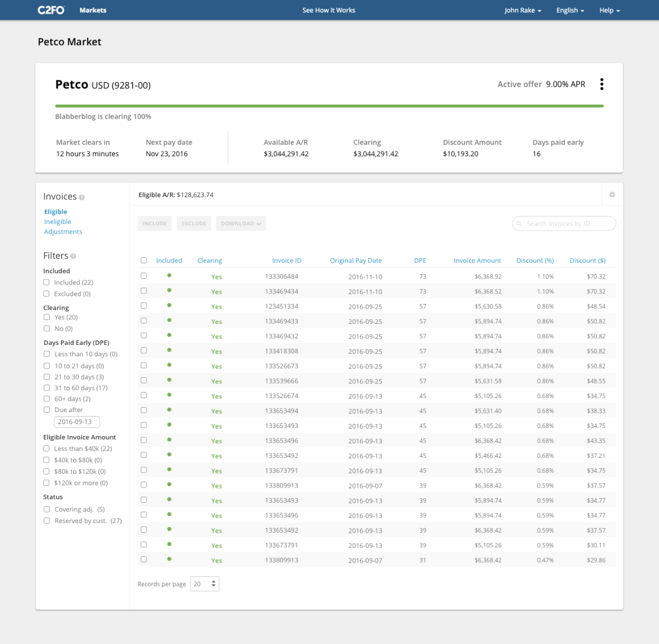Click the settings gear icon above the table
Screen dimensions: 659x644
click(611, 195)
